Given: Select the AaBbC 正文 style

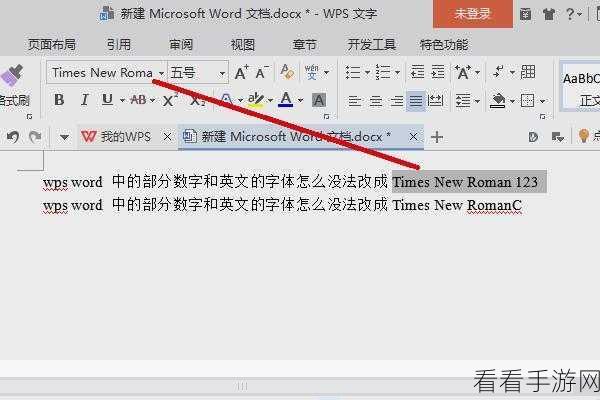Looking at the screenshot, I should pos(580,87).
